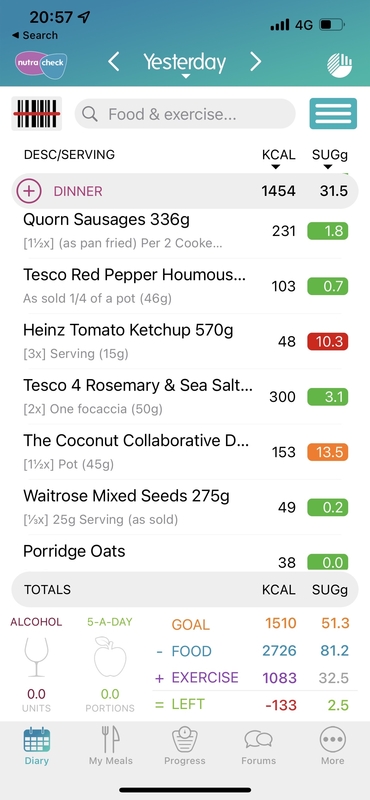
Task: Open the pie chart summary icon
Action: point(339,65)
